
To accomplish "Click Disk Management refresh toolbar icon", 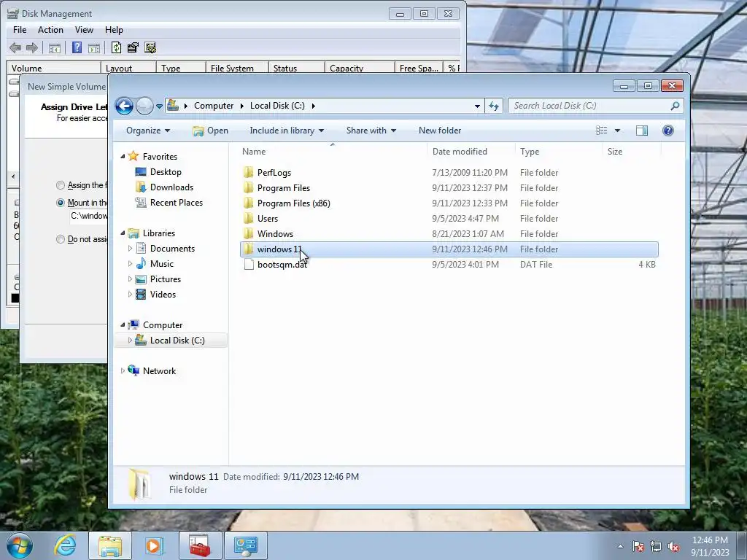I will [x=116, y=47].
